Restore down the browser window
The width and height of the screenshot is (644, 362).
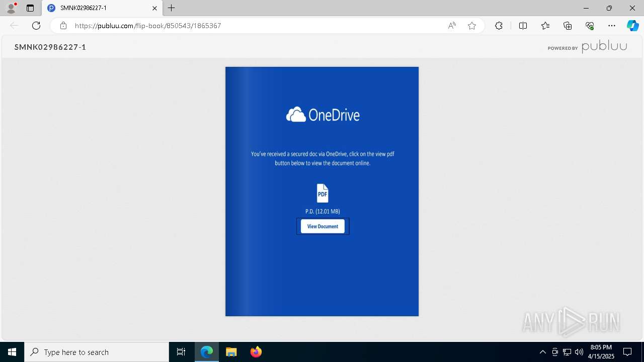609,8
